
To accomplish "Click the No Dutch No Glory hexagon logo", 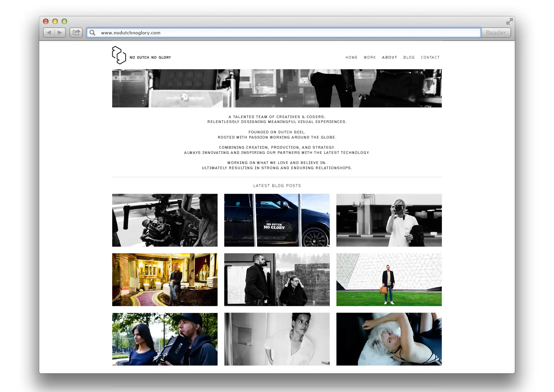I will tap(119, 55).
